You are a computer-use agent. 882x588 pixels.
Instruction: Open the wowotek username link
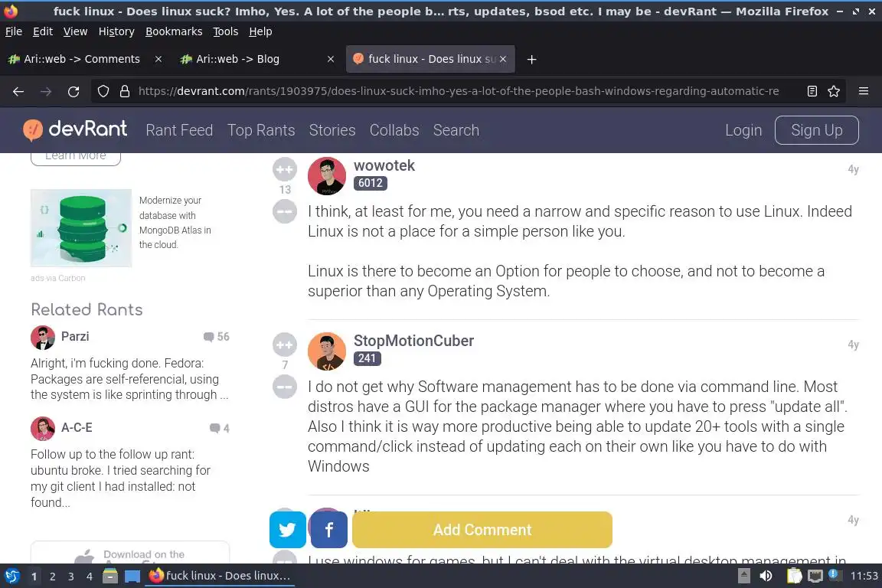(384, 165)
